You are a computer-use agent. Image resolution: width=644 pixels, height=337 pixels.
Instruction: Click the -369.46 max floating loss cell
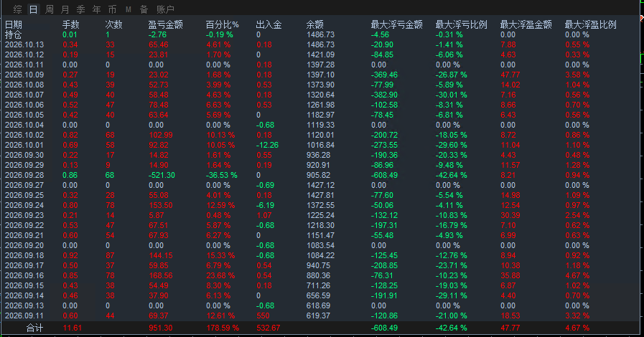click(x=384, y=75)
